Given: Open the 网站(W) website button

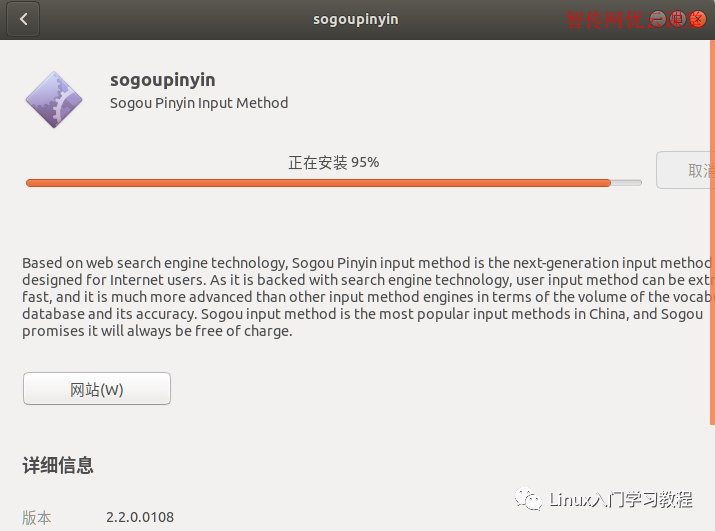Looking at the screenshot, I should tap(97, 389).
